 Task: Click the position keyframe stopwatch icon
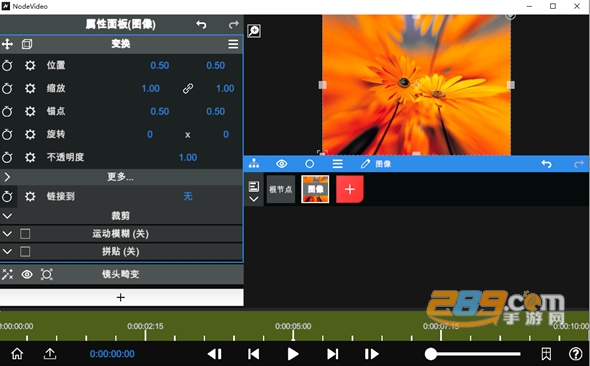(7, 65)
